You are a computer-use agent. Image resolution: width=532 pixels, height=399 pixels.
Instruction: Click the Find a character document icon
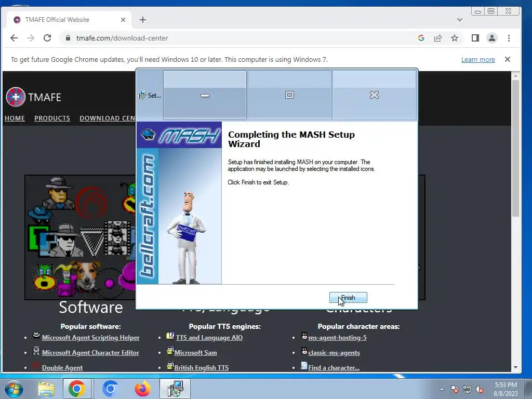[304, 366]
